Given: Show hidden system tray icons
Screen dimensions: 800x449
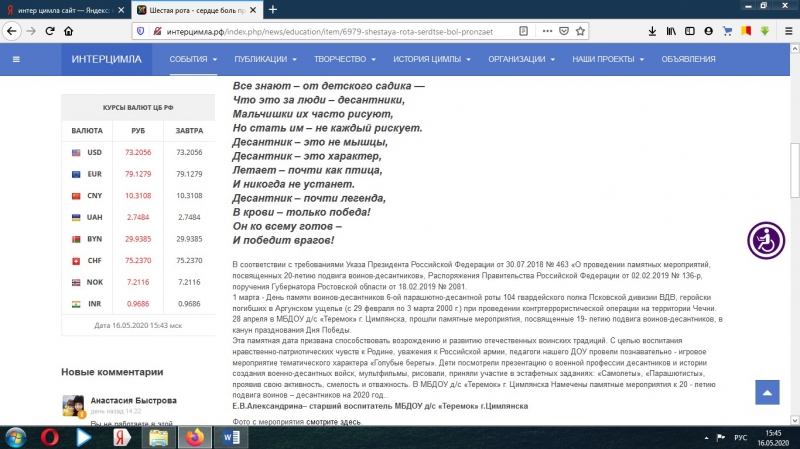Looking at the screenshot, I should coord(706,438).
